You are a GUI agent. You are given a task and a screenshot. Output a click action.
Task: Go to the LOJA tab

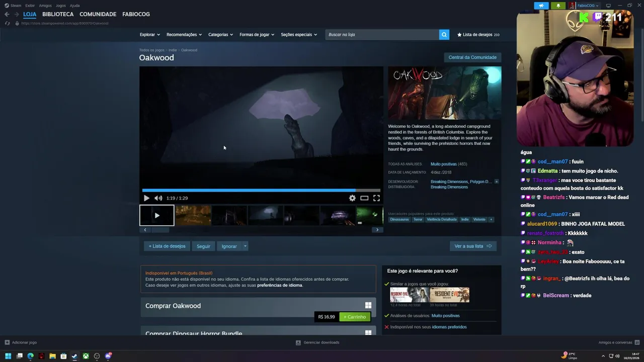30,14
